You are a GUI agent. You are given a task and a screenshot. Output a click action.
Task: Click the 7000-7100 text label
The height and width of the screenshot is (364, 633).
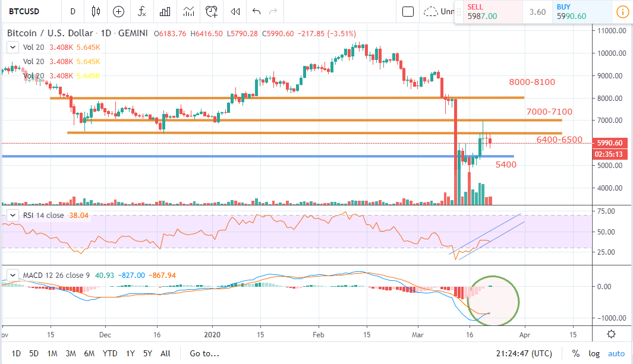tap(549, 112)
